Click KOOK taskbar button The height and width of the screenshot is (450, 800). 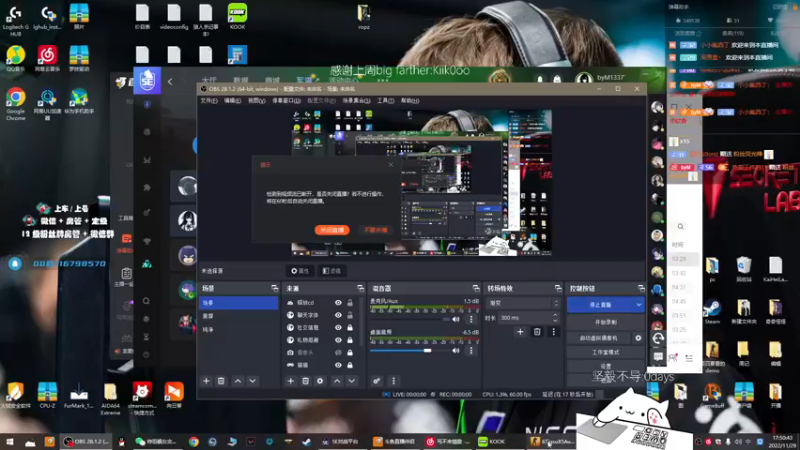point(492,441)
